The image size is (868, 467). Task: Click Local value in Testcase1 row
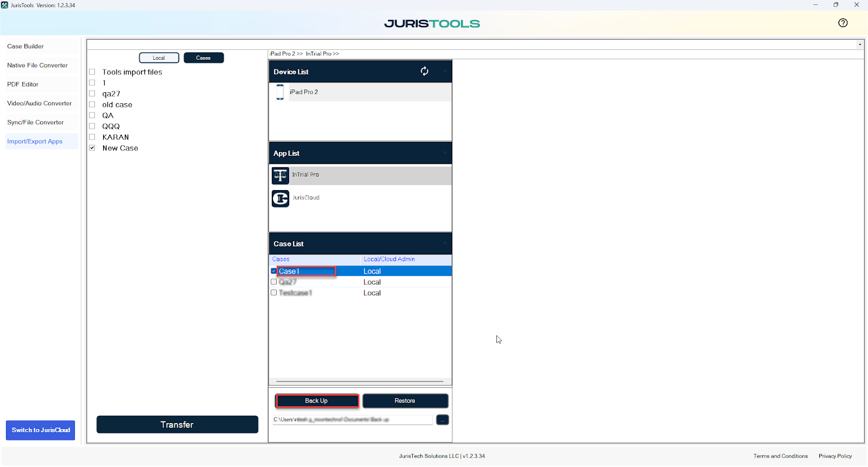(x=372, y=293)
